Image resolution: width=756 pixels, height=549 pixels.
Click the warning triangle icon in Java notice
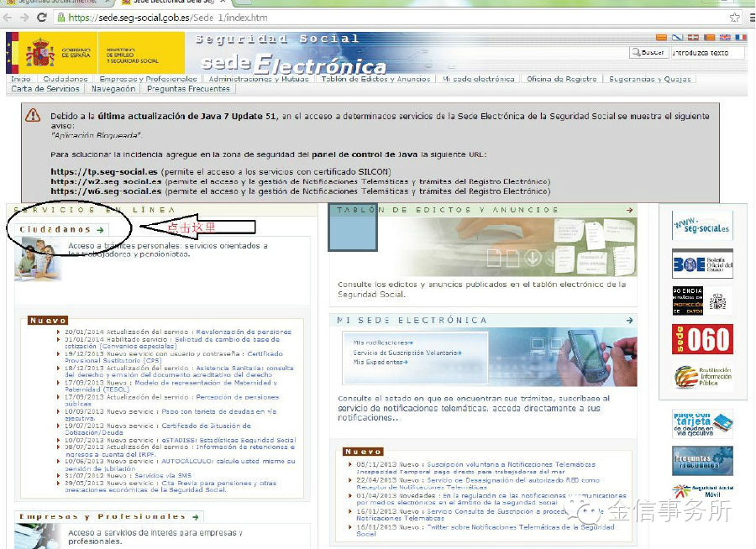coord(33,115)
